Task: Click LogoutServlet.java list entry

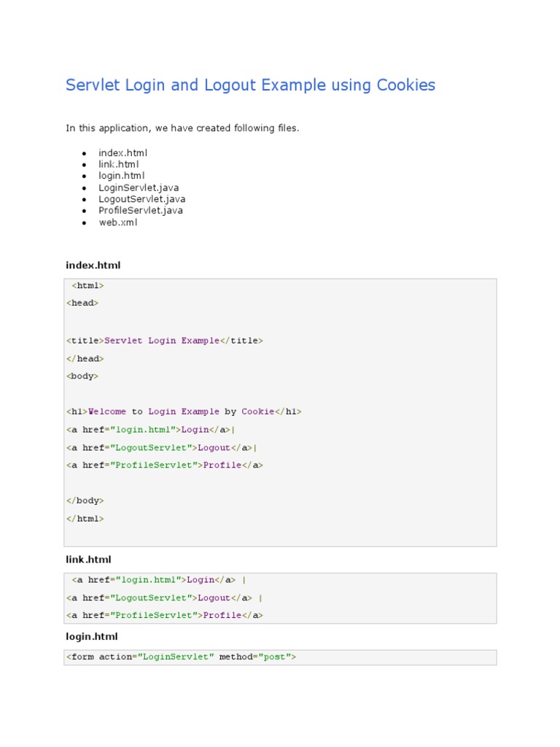Action: point(141,199)
